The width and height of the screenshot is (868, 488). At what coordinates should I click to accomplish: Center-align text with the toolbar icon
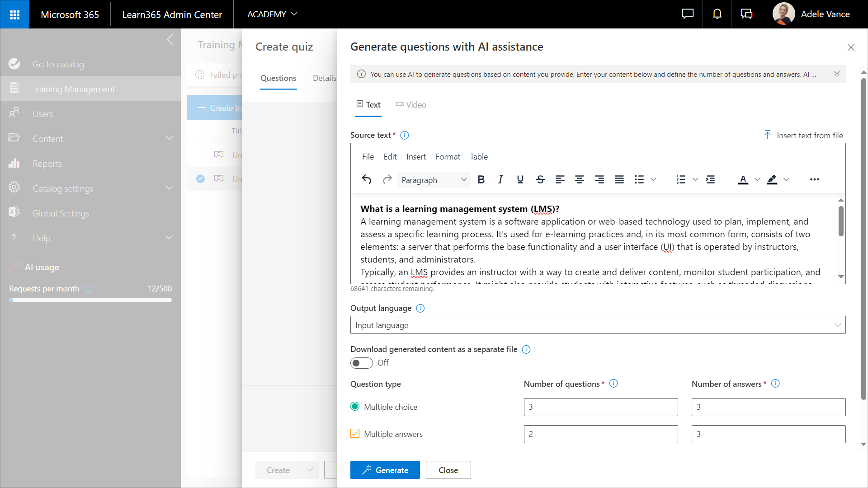(x=580, y=180)
